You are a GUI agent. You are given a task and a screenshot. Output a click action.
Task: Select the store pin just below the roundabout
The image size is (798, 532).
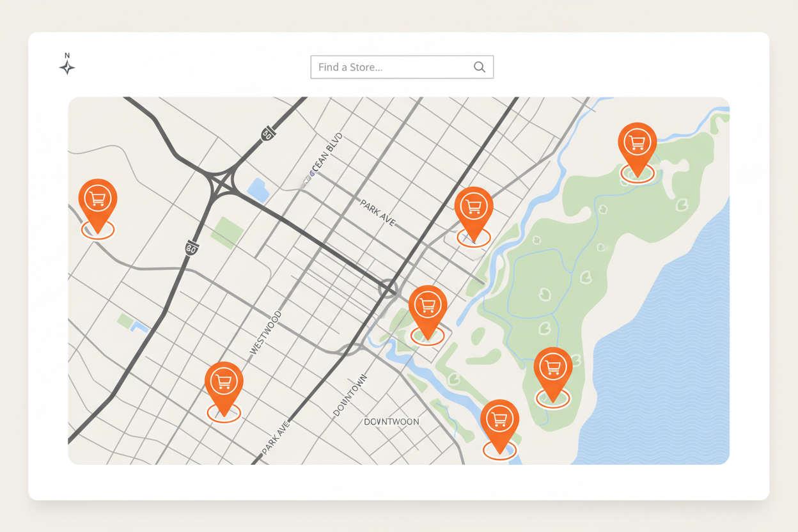427,306
